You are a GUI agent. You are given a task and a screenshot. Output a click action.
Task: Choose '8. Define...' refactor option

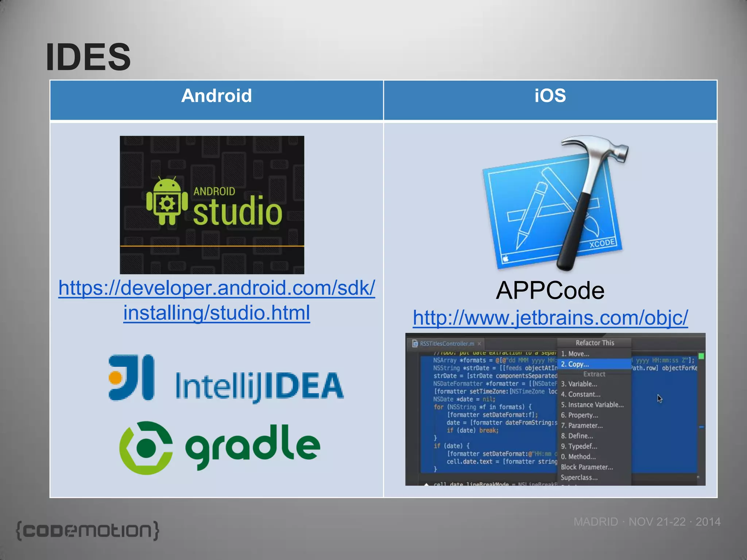[594, 436]
